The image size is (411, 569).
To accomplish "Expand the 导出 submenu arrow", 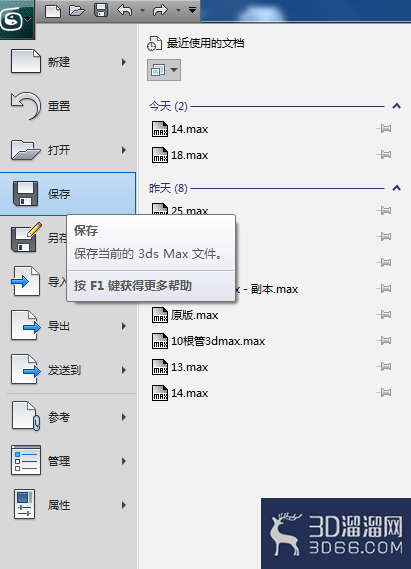I will (x=124, y=326).
